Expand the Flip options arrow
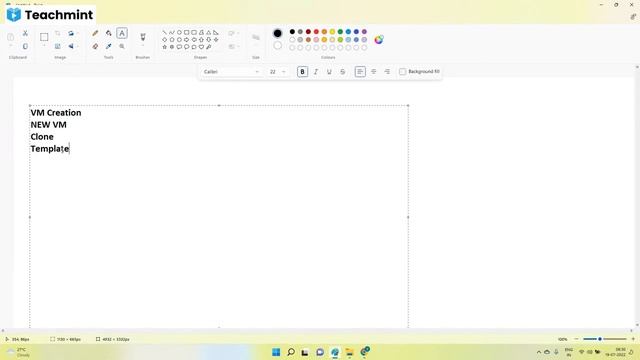Viewport: 640px width, 360px height. tap(78, 47)
